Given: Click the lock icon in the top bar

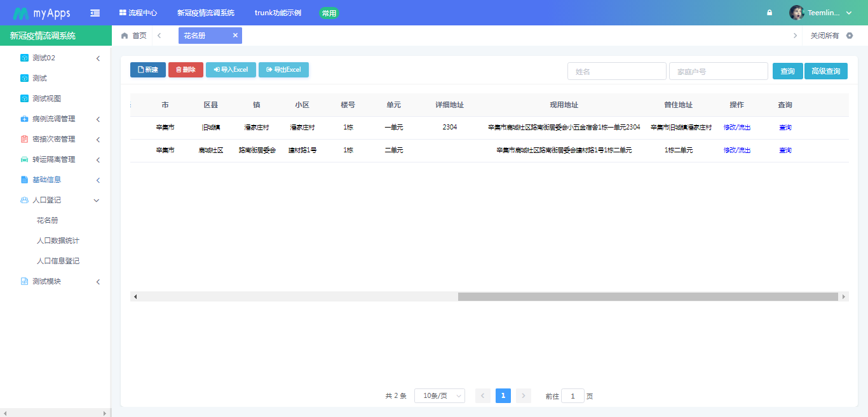Looking at the screenshot, I should pyautogui.click(x=769, y=12).
